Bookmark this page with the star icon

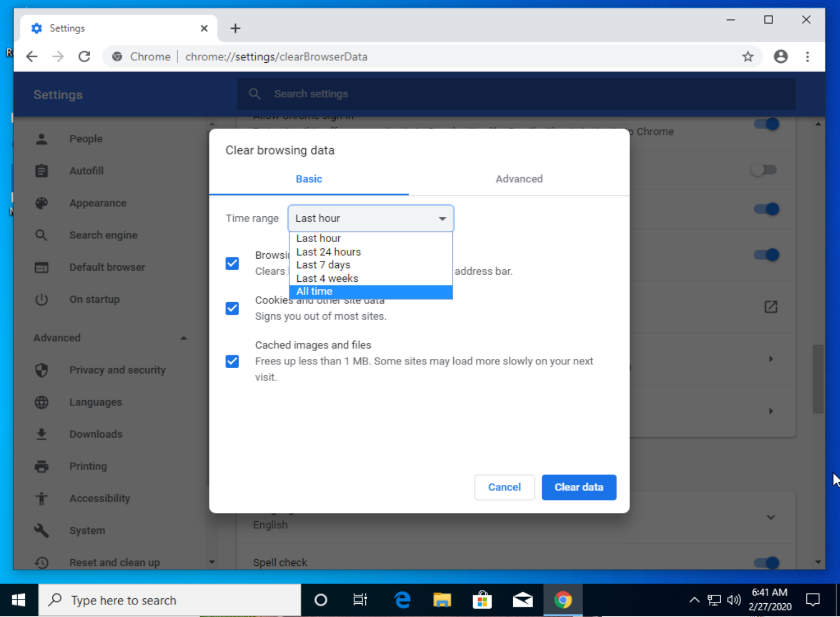click(x=748, y=57)
